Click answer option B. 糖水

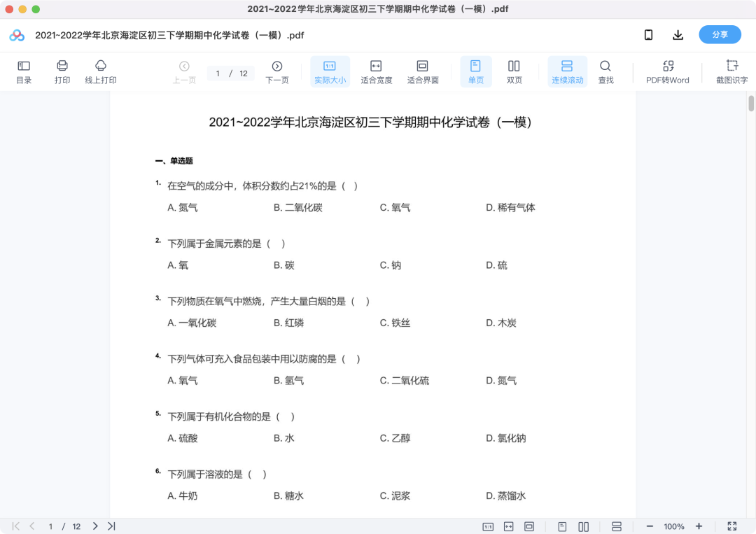288,496
